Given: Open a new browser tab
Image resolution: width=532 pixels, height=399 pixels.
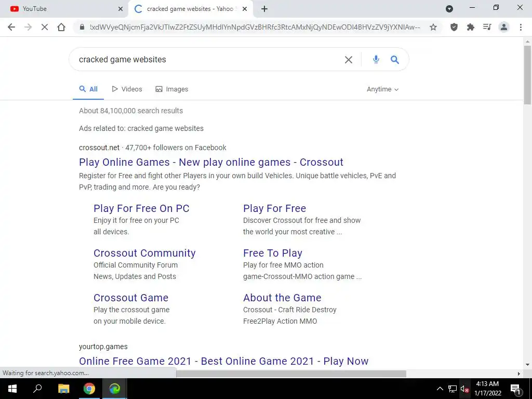Looking at the screenshot, I should [x=264, y=9].
